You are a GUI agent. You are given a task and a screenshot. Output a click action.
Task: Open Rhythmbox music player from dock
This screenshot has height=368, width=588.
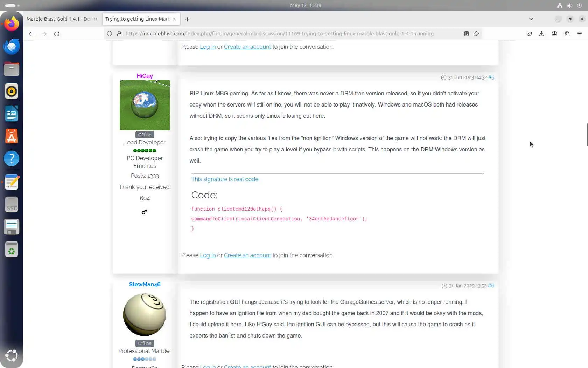click(x=12, y=91)
